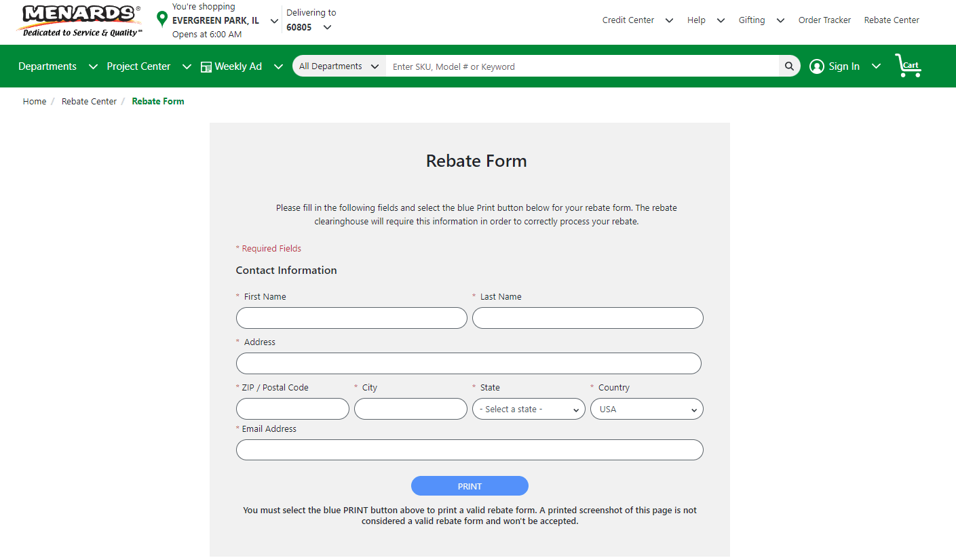Click the Menards logo

pyautogui.click(x=77, y=20)
